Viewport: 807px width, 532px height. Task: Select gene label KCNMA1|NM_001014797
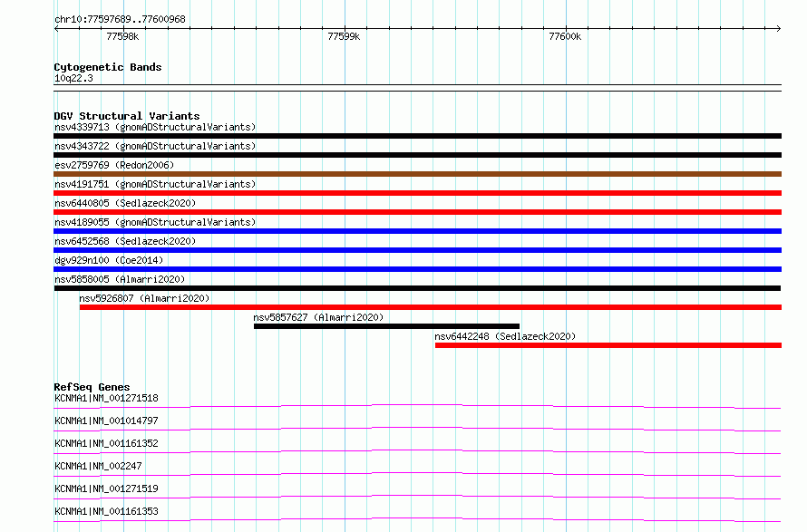click(106, 421)
